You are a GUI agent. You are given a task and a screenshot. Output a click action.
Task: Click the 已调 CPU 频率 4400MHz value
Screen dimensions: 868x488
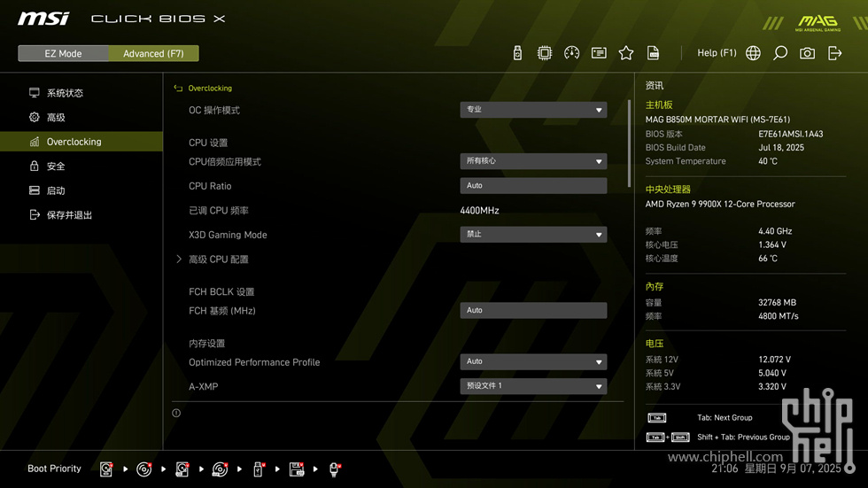point(479,211)
